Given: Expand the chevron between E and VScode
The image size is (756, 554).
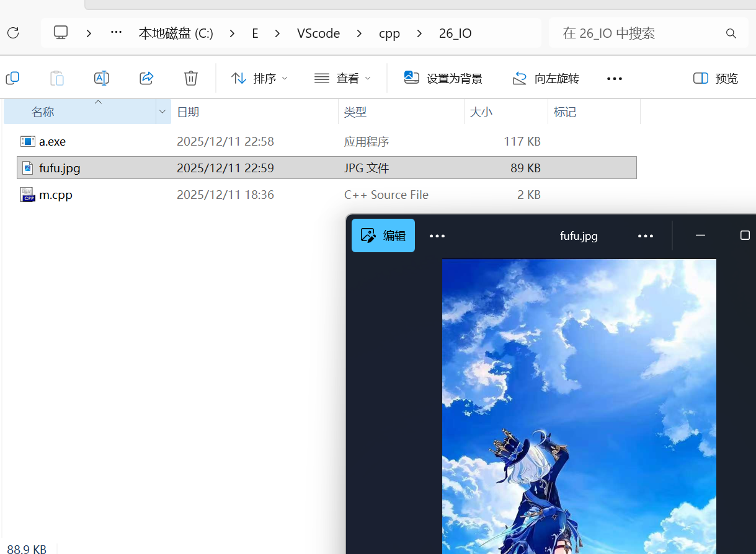Looking at the screenshot, I should click(x=276, y=33).
